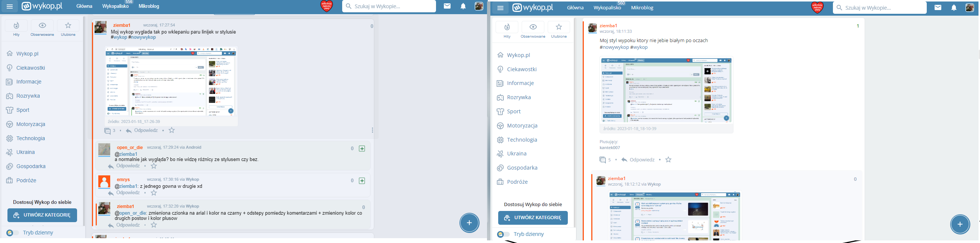The height and width of the screenshot is (243, 980).
Task: Upvote open_or_die's comment with green plus
Action: click(x=362, y=149)
